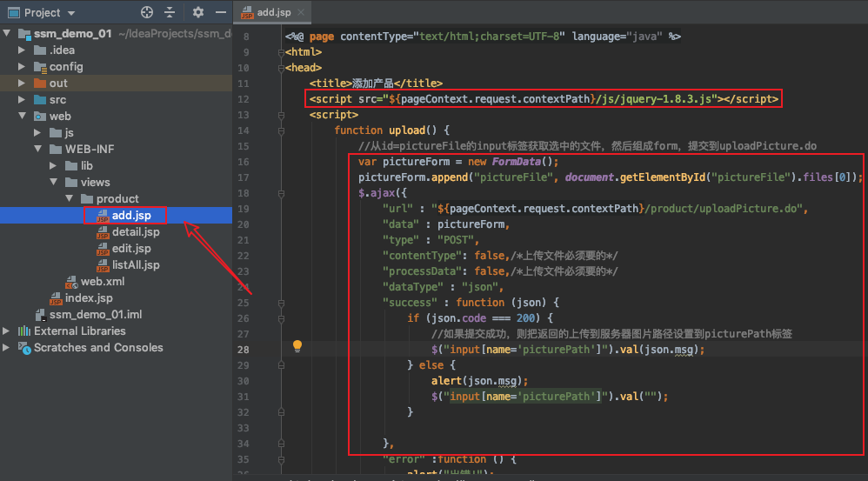The image size is (868, 481).
Task: Fold the else block on line 29
Action: (x=281, y=366)
